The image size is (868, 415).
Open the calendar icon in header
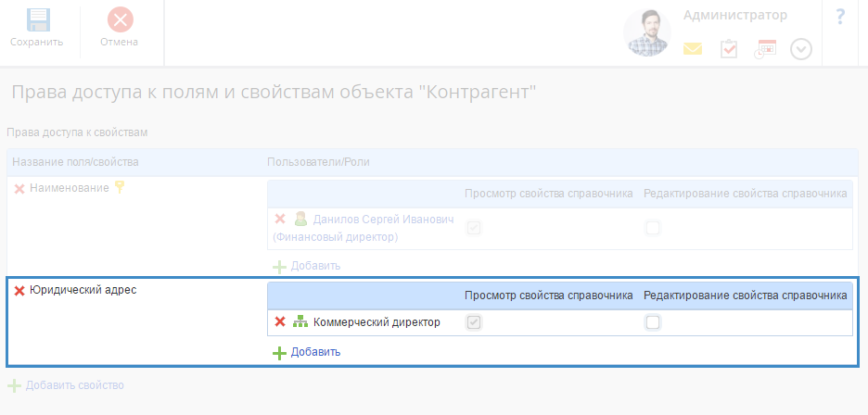coord(765,49)
